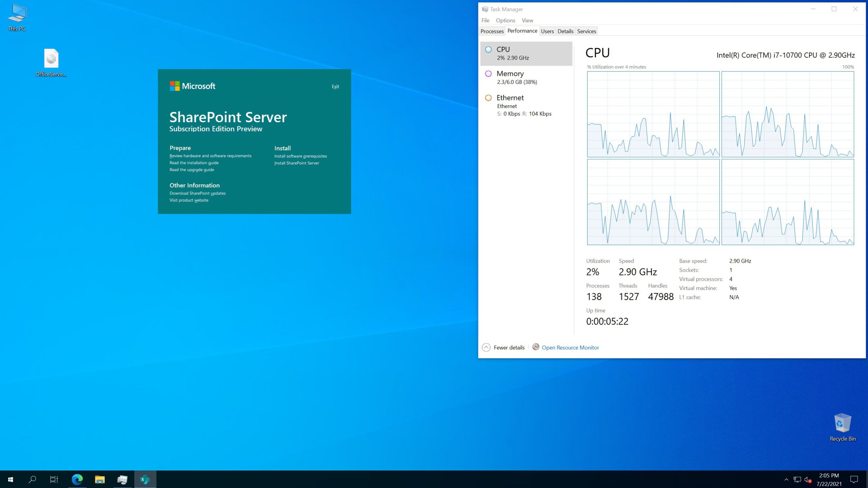Open Task View from taskbar

coord(54,480)
